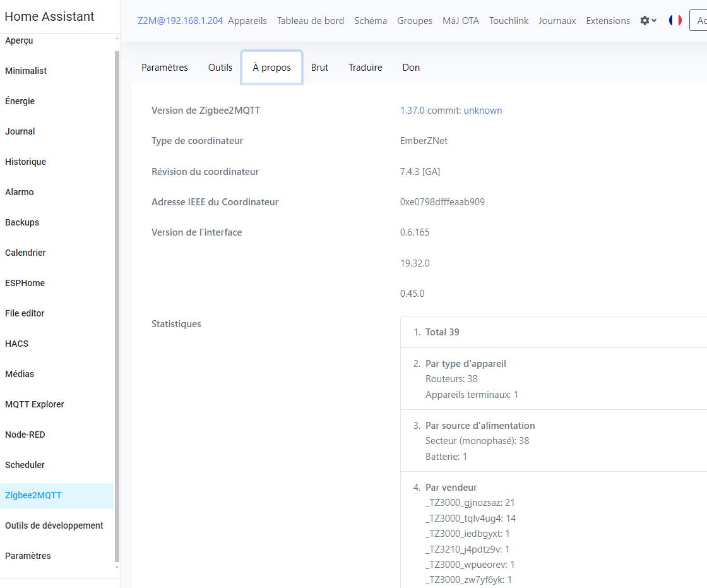707x588 pixels.
Task: Open the Paramètres tab
Action: click(x=165, y=68)
